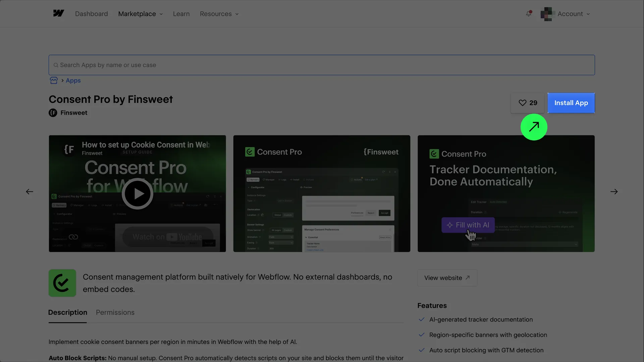Like the app with heart button
Screen dimensions: 644x362
pyautogui.click(x=528, y=103)
